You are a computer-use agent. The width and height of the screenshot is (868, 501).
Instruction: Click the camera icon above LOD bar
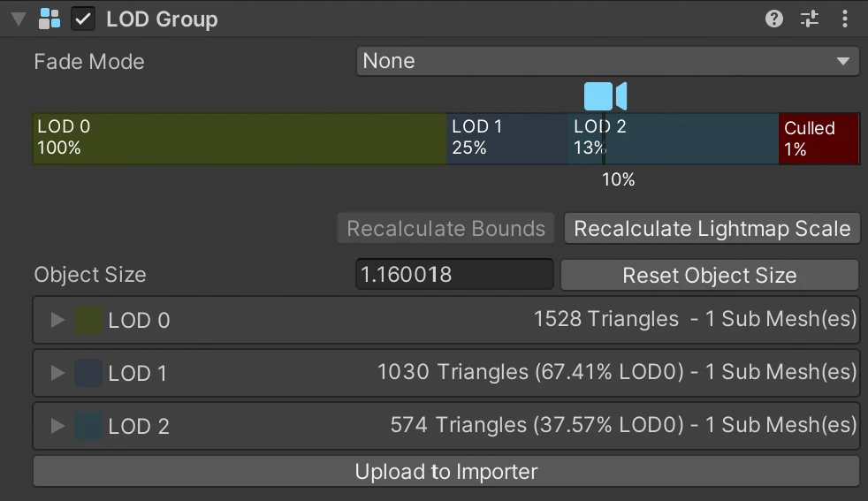605,95
